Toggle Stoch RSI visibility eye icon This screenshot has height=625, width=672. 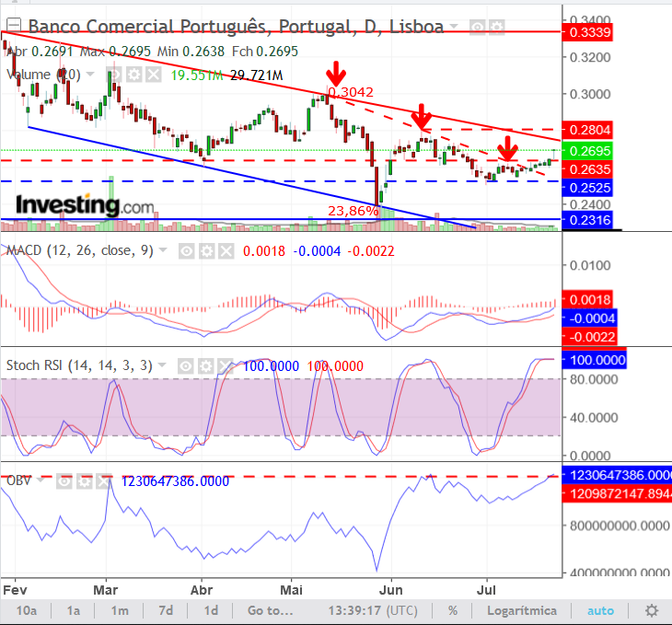click(x=186, y=366)
